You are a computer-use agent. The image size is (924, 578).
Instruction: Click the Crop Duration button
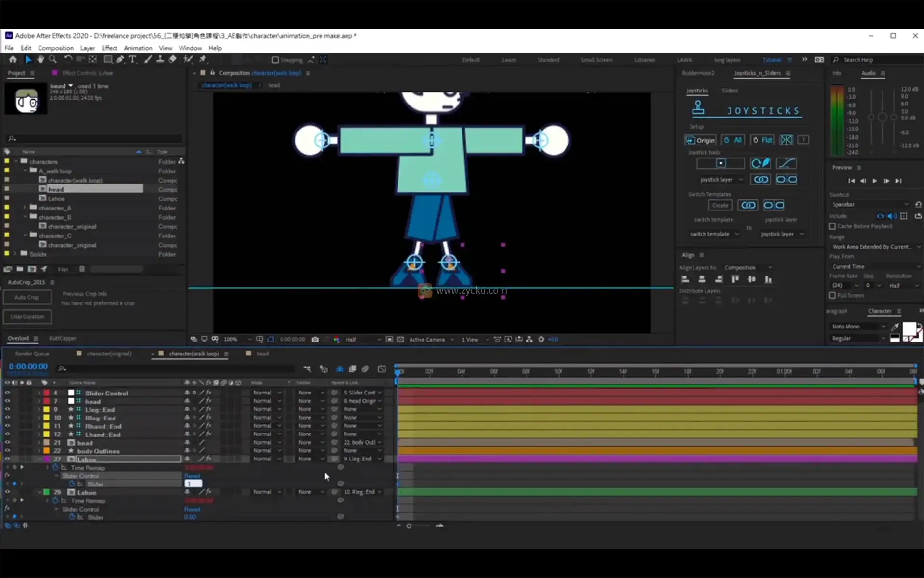pyautogui.click(x=27, y=316)
